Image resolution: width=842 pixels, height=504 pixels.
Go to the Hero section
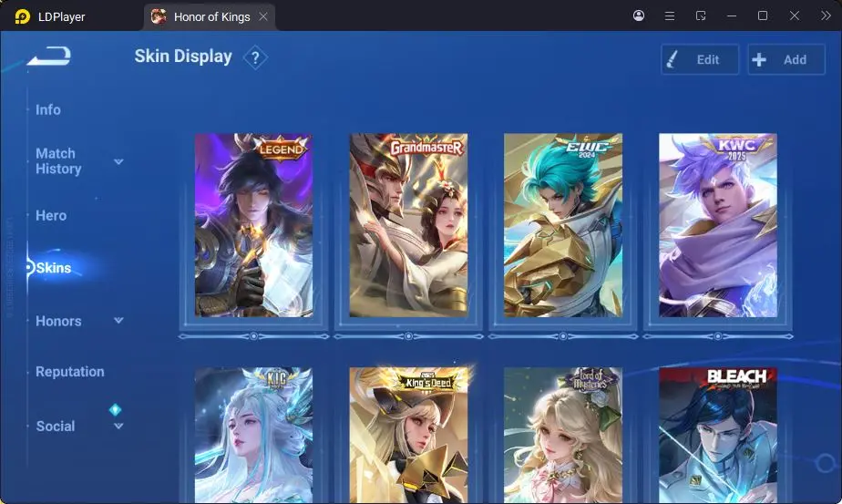51,215
